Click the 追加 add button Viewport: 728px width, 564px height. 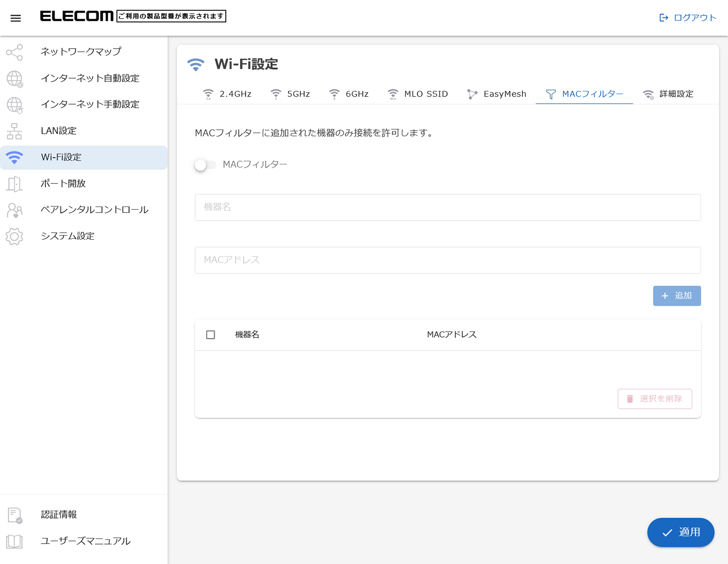677,296
